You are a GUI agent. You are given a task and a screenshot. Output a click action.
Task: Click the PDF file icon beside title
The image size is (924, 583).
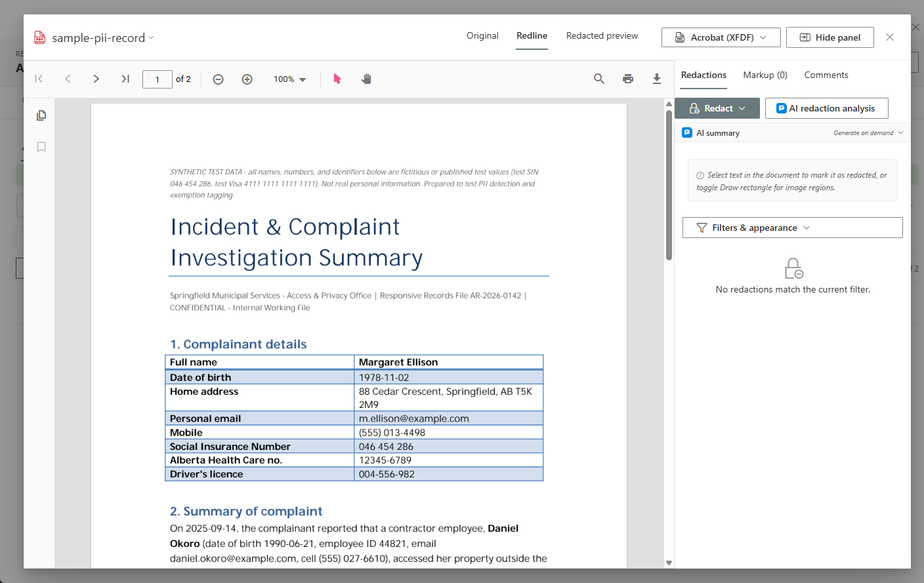pos(40,37)
